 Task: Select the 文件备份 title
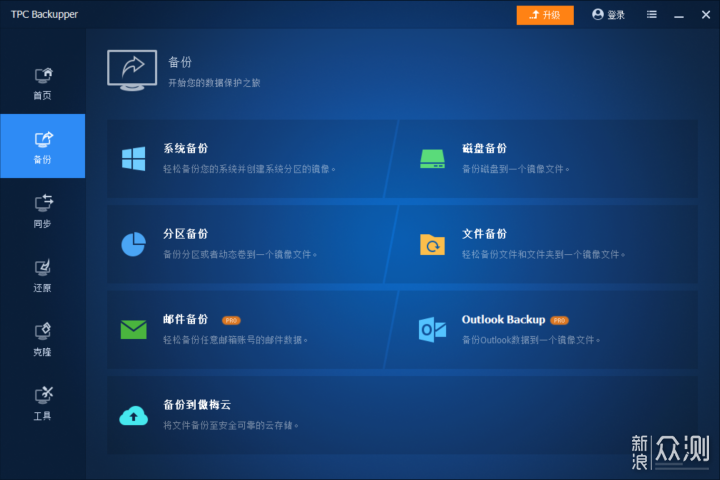coord(484,234)
